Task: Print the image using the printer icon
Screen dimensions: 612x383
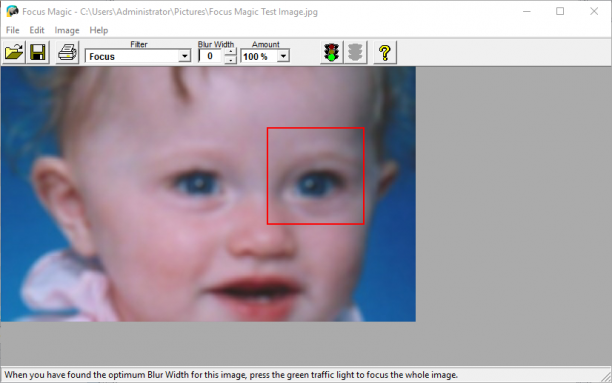Action: pos(67,52)
